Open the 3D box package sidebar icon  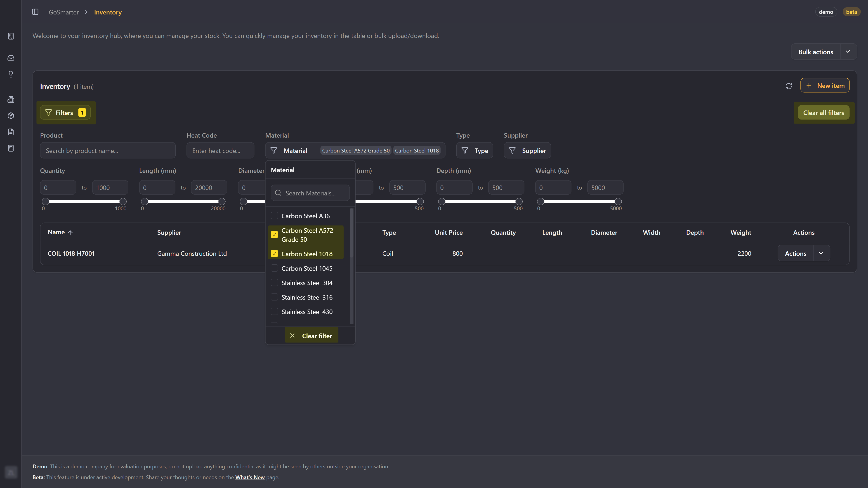point(11,116)
